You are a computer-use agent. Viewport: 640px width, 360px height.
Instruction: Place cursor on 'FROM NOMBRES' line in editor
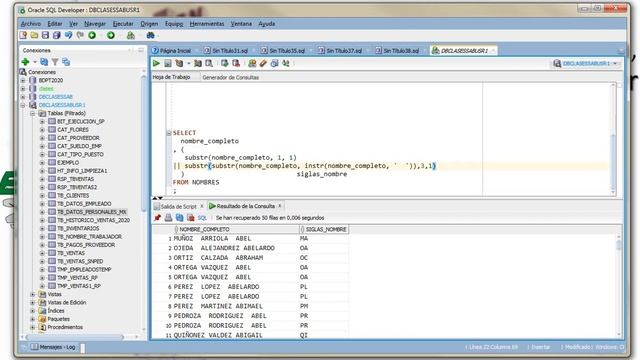click(x=196, y=182)
